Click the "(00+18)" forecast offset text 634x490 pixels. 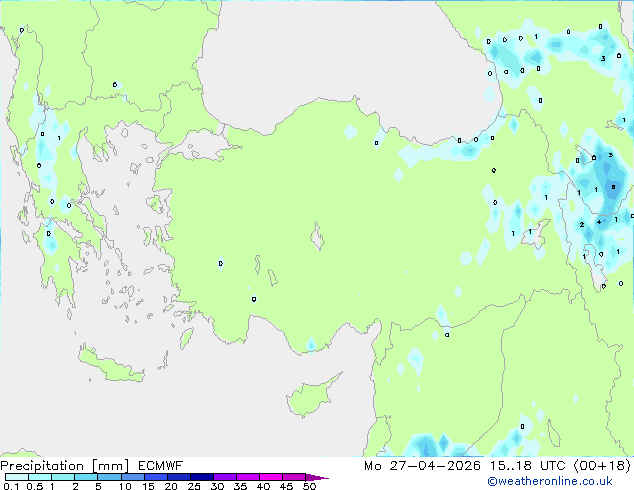click(x=602, y=466)
